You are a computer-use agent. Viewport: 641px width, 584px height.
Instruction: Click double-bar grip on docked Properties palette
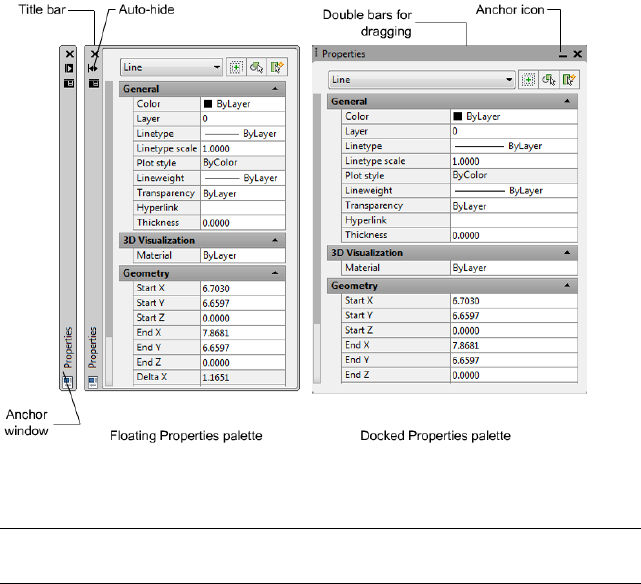(x=316, y=52)
